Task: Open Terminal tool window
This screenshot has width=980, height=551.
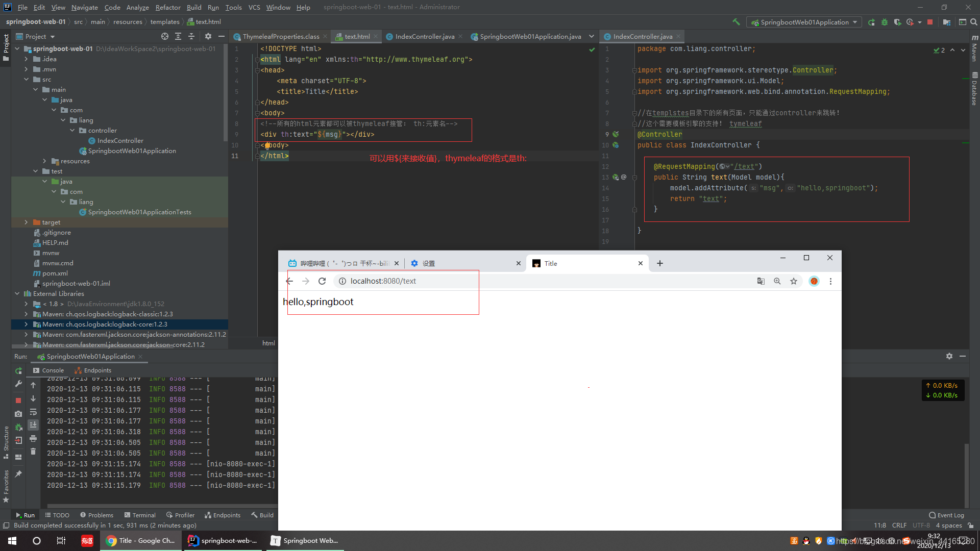Action: 140,515
